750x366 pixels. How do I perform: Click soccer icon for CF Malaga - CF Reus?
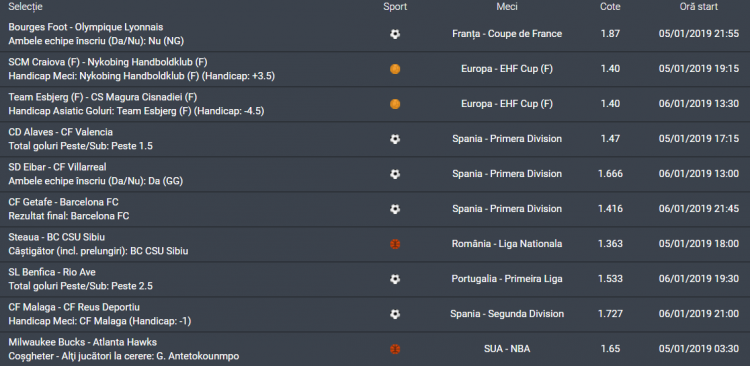pos(395,314)
